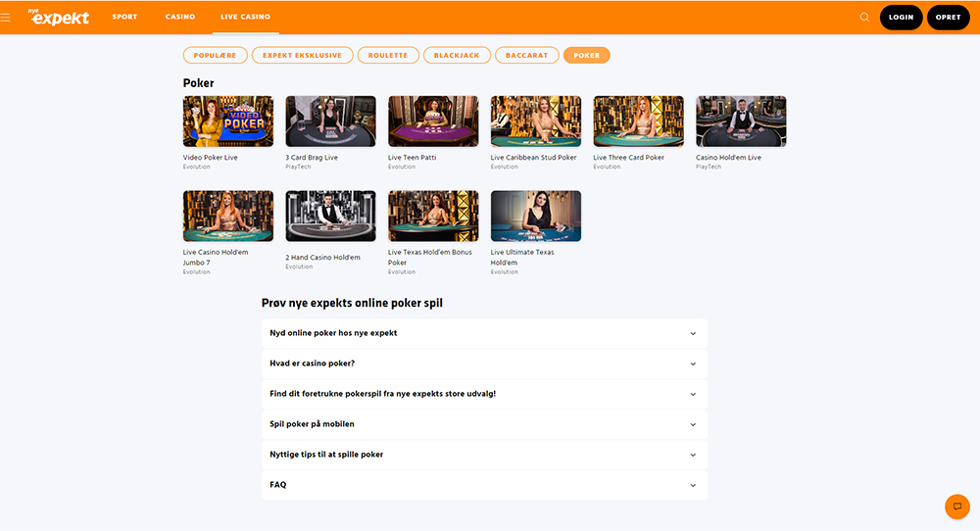Viewport: 980px width, 531px height.
Task: Expand Hvad er casino poker section
Action: tap(484, 363)
